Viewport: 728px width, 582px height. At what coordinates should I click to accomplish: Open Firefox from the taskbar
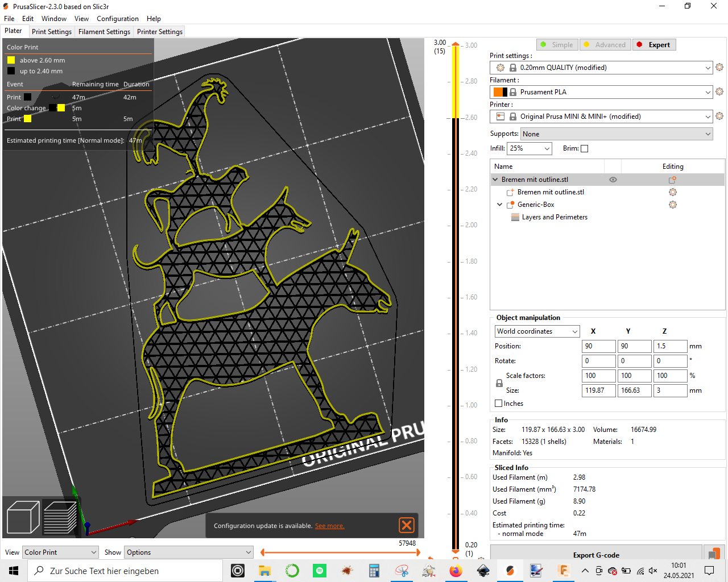click(456, 571)
